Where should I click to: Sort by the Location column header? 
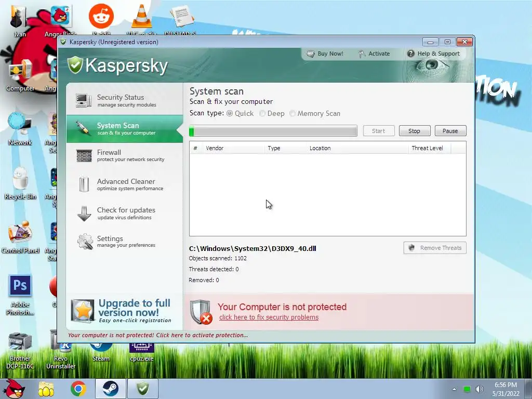(357, 148)
